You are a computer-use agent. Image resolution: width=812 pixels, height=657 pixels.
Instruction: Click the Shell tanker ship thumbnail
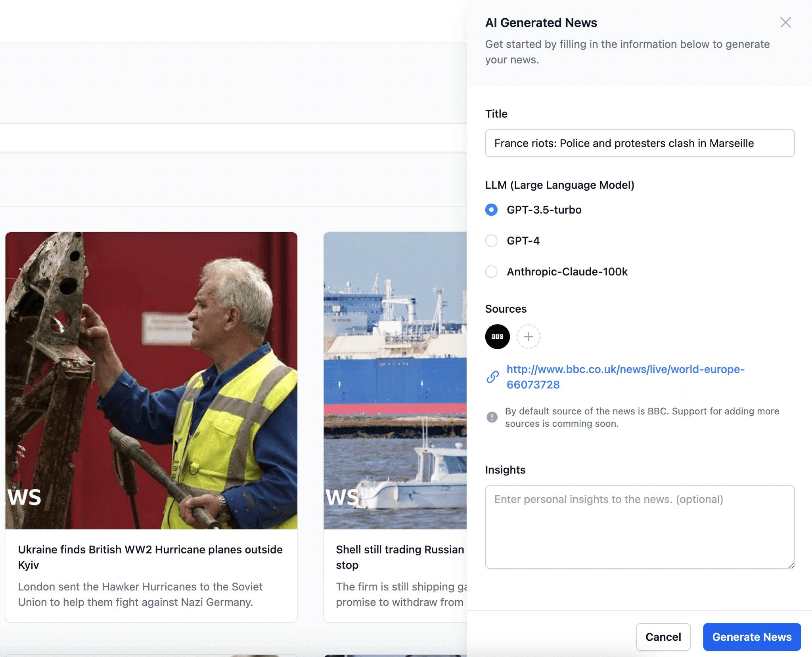[395, 380]
